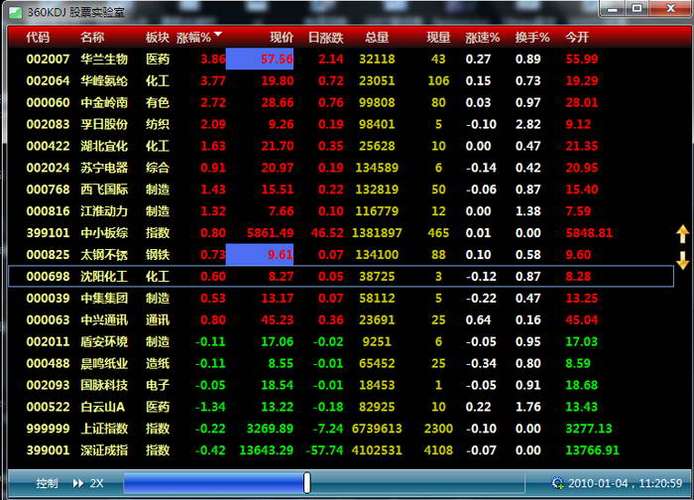Image resolution: width=694 pixels, height=500 pixels.
Task: Click the sort arrow next to 涨幅%
Action: (x=218, y=35)
